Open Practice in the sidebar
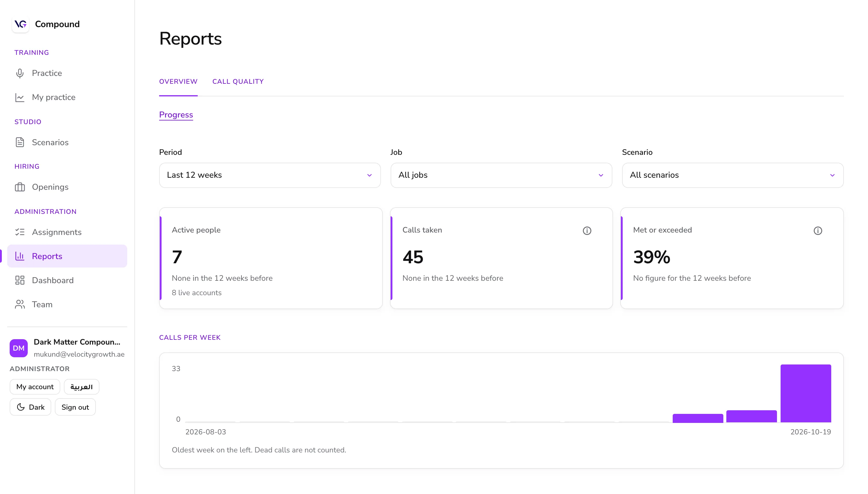Image resolution: width=868 pixels, height=494 pixels. 67,73
